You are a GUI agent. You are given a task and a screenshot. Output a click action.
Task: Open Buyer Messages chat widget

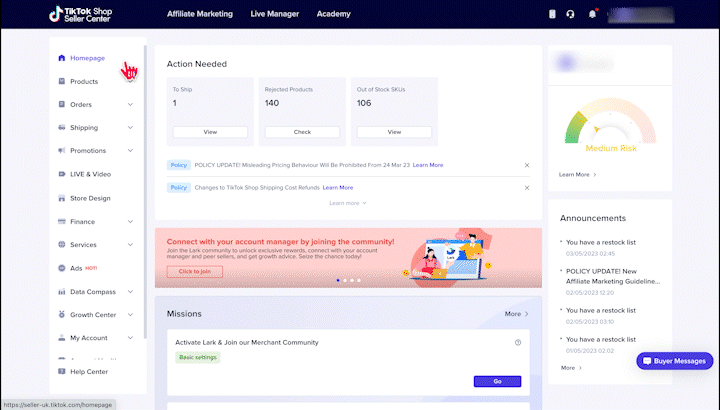pyautogui.click(x=675, y=360)
